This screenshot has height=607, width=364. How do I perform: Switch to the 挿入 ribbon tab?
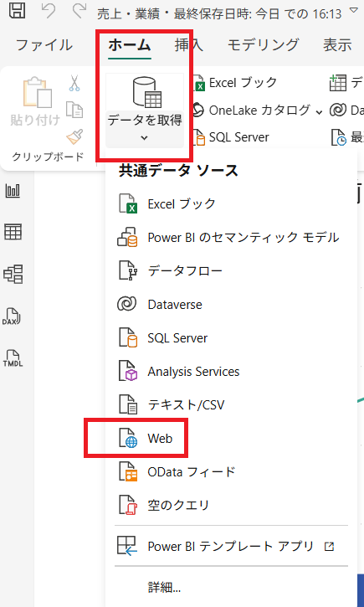tap(189, 45)
